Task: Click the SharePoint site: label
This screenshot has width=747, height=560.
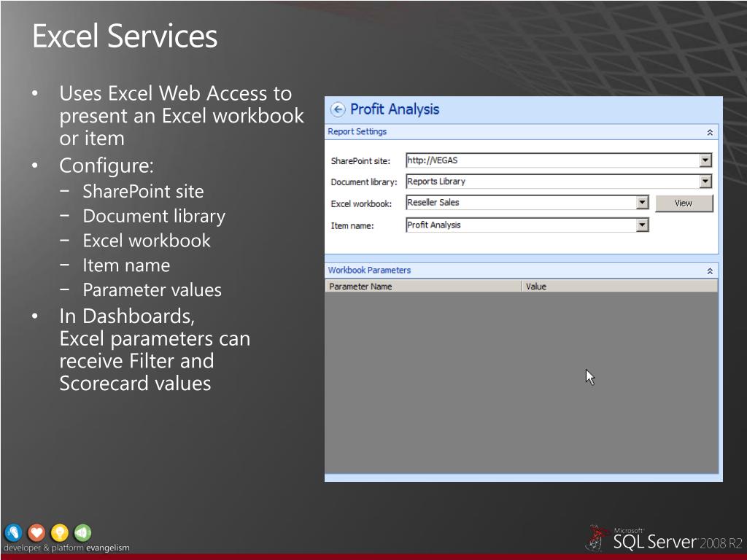Action: (x=360, y=161)
